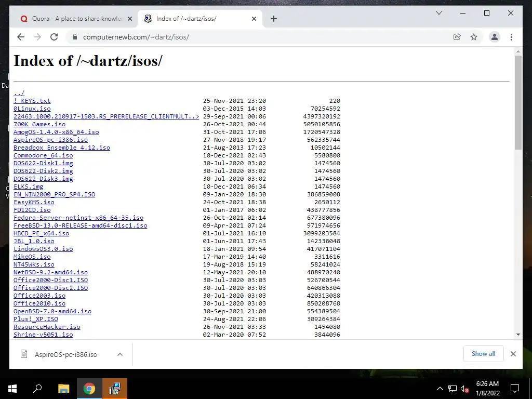Open Chrome three-dot menu
Viewport: 532px width, 399px height.
tap(511, 37)
